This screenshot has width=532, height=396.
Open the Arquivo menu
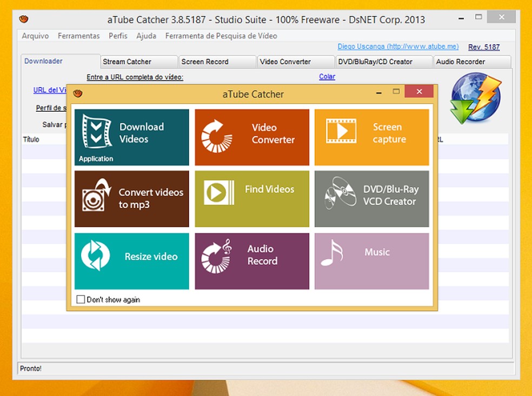[x=35, y=36]
